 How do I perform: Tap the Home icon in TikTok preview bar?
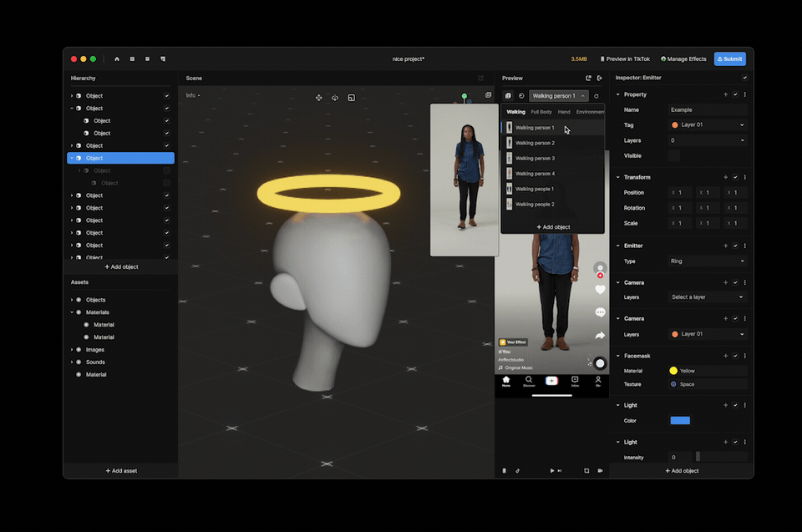(x=506, y=381)
